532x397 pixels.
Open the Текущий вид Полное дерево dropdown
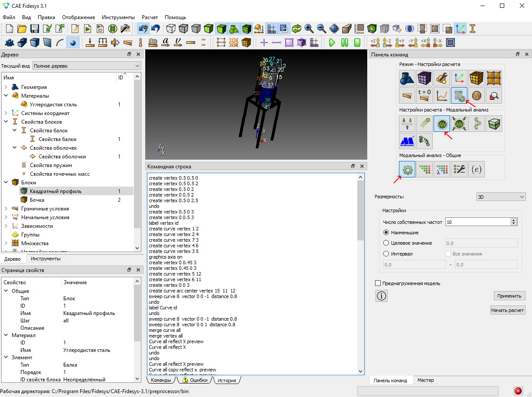87,66
